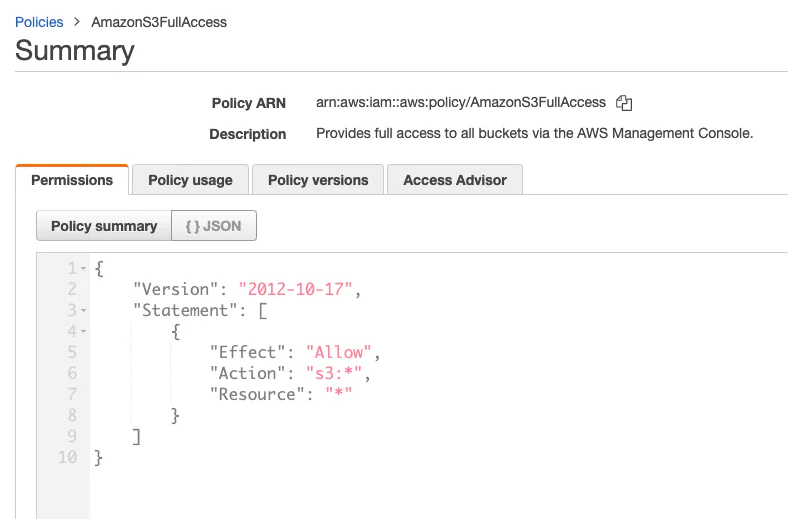
Task: Click the "Effect" key on line 5
Action: [x=247, y=352]
